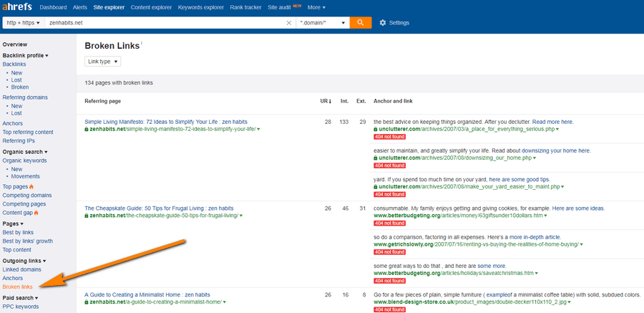
Task: Expand arrow after downsizing_our_home.php link
Action: [535, 158]
